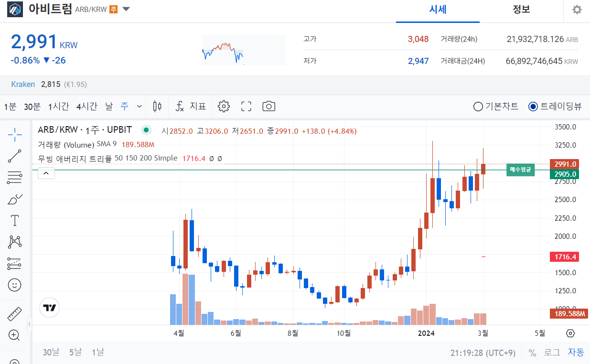Screen dimensions: 590x364
Task: Open the candlestick chart style selector
Action: (x=157, y=106)
